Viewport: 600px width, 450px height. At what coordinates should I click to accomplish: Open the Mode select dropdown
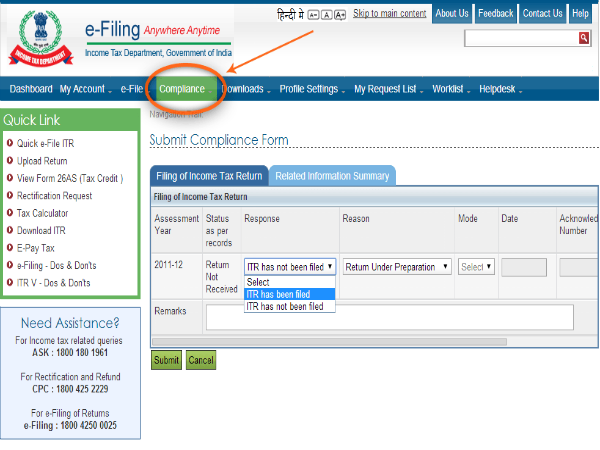(476, 267)
